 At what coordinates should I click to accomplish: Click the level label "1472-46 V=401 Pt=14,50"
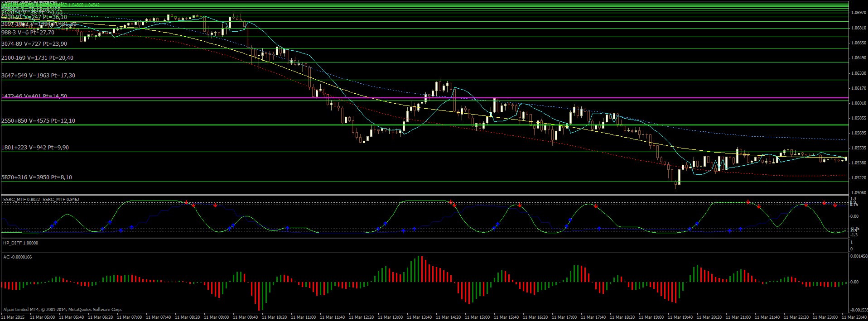[x=34, y=96]
